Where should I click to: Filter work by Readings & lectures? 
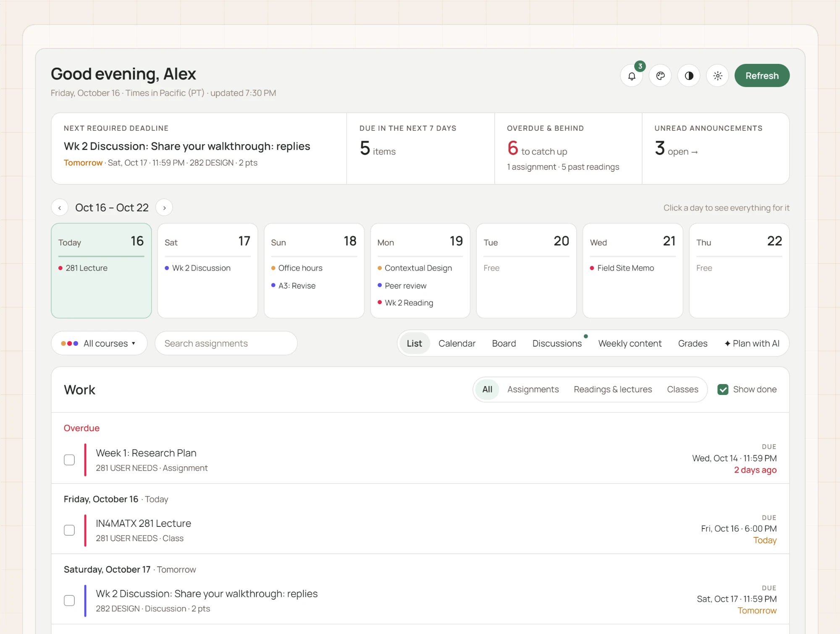(x=613, y=389)
